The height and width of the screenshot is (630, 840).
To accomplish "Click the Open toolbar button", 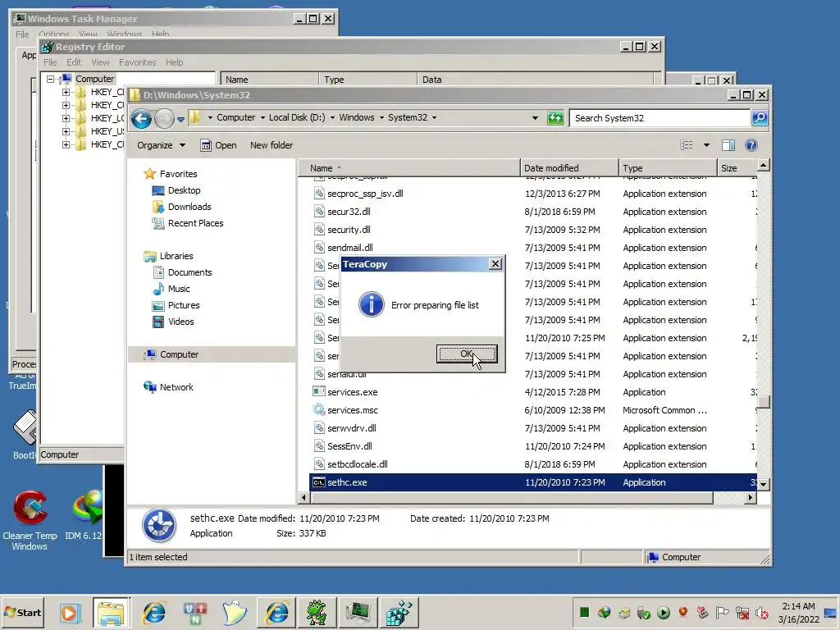I will click(218, 145).
